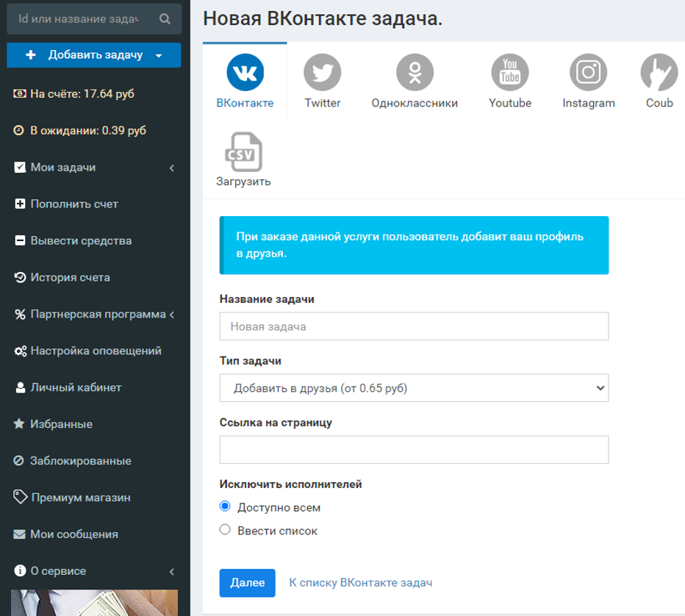Click the Ссылка на страницу input field
Image resolution: width=685 pixels, height=616 pixels.
click(x=414, y=450)
